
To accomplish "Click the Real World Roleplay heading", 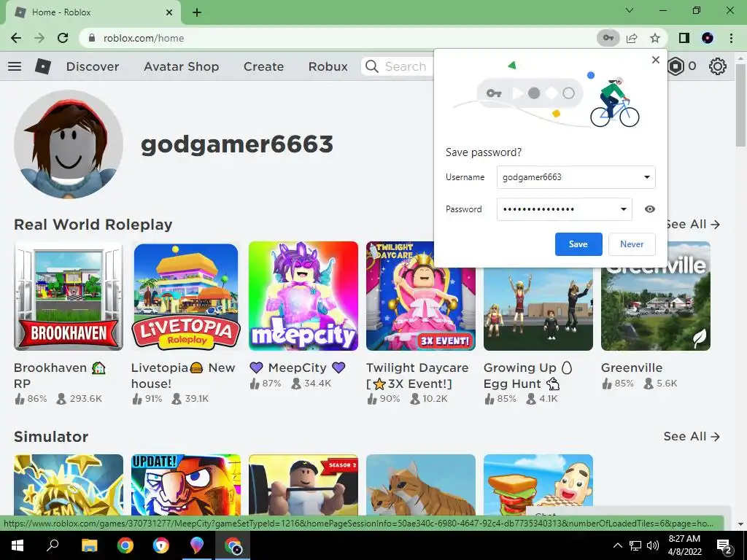I will coord(93,225).
